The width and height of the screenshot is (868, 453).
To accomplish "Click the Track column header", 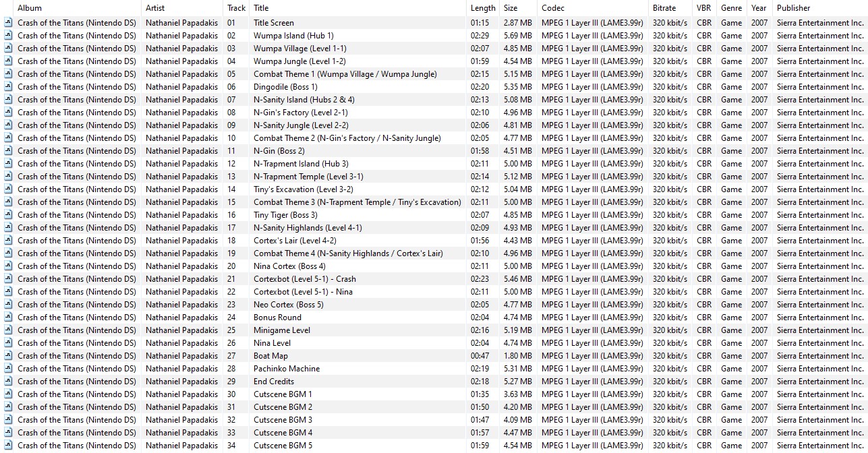I will pyautogui.click(x=236, y=8).
